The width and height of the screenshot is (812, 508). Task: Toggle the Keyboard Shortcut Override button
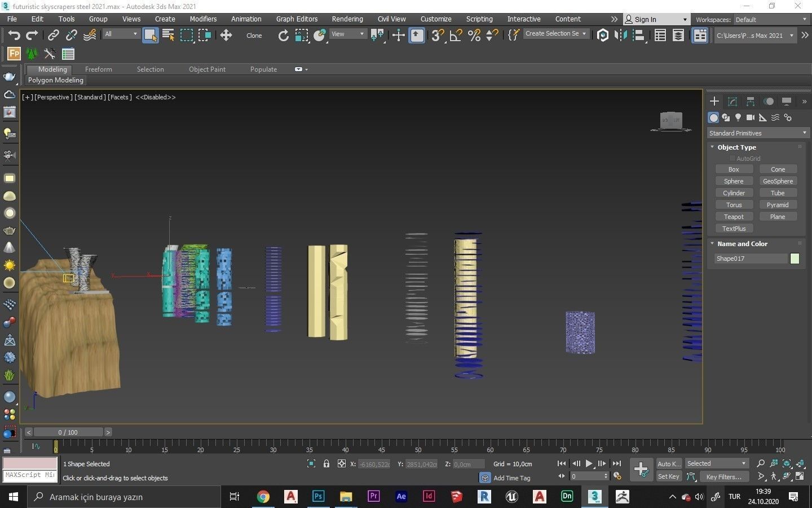point(417,36)
